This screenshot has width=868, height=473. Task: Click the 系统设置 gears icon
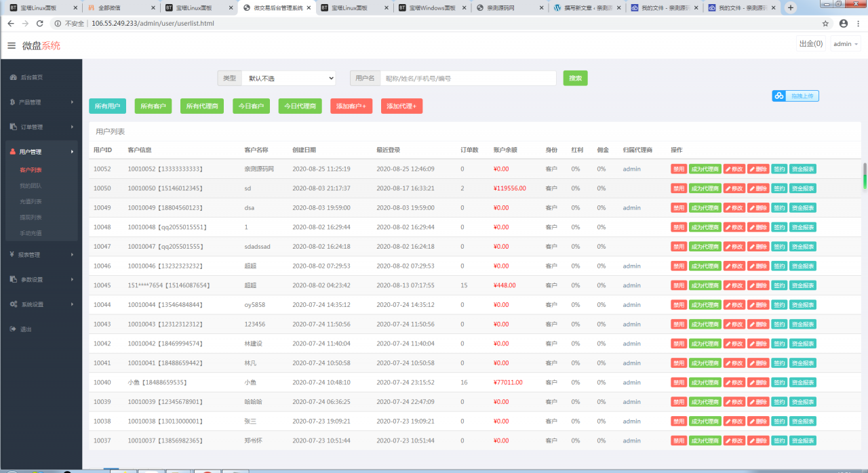[14, 304]
